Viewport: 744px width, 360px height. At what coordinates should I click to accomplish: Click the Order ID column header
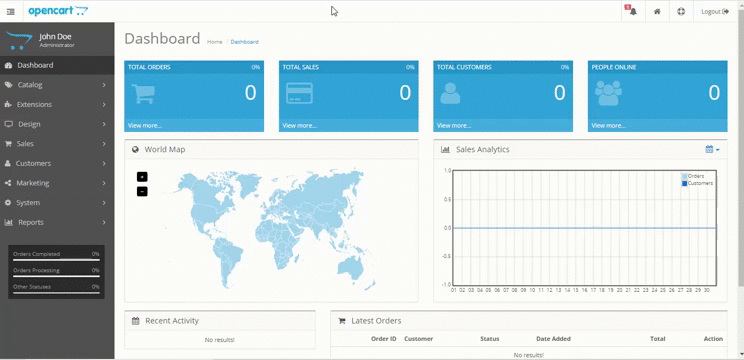[x=383, y=339]
